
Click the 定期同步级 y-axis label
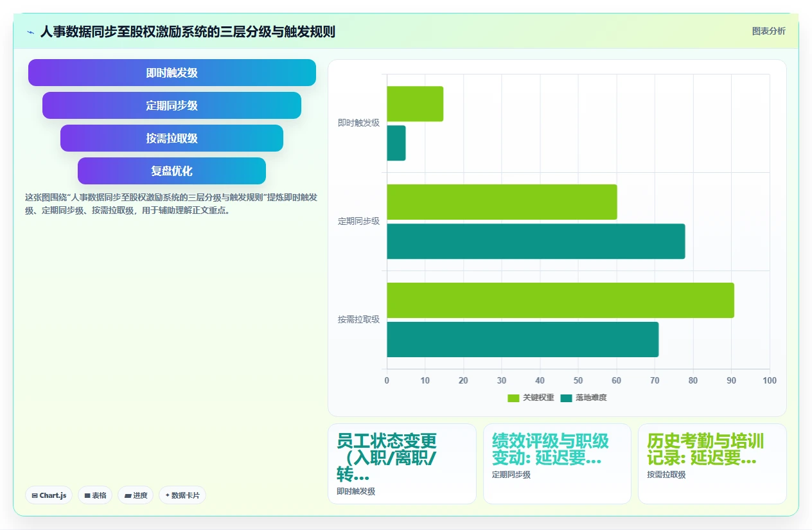(x=359, y=221)
